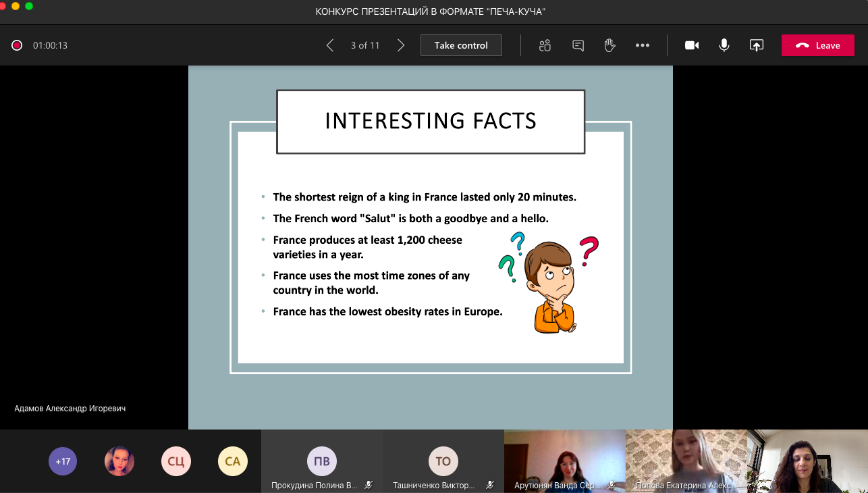Open the More actions menu

coord(643,45)
